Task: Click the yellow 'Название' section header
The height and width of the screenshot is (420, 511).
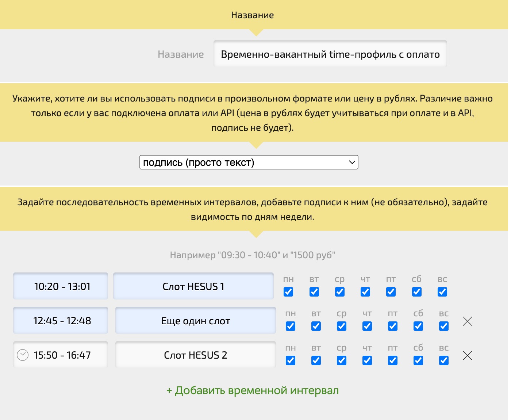Action: click(253, 15)
